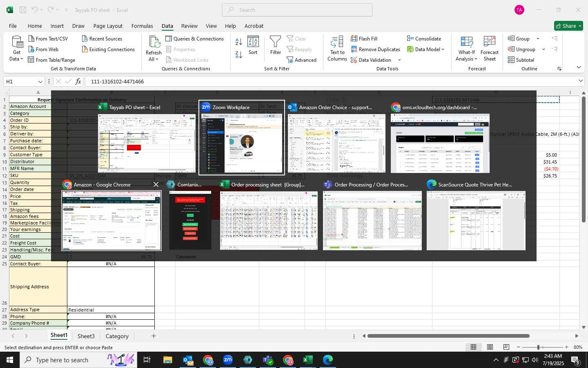This screenshot has height=368, width=588.
Task: Click the account avatar TA
Action: [519, 10]
